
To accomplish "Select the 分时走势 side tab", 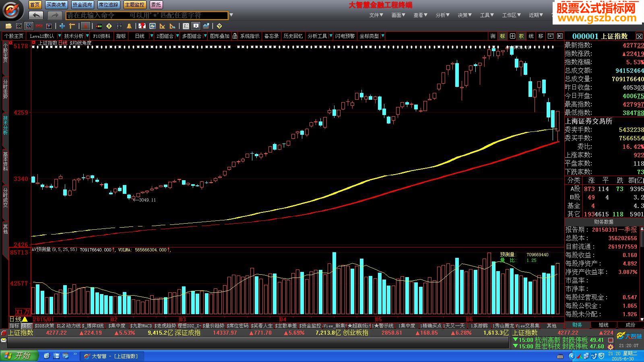I will coord(5,89).
